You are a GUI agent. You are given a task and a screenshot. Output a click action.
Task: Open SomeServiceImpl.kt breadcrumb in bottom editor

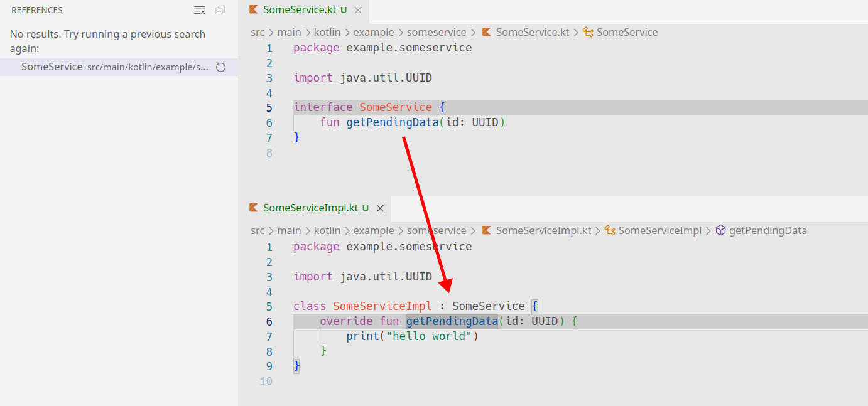pos(544,230)
